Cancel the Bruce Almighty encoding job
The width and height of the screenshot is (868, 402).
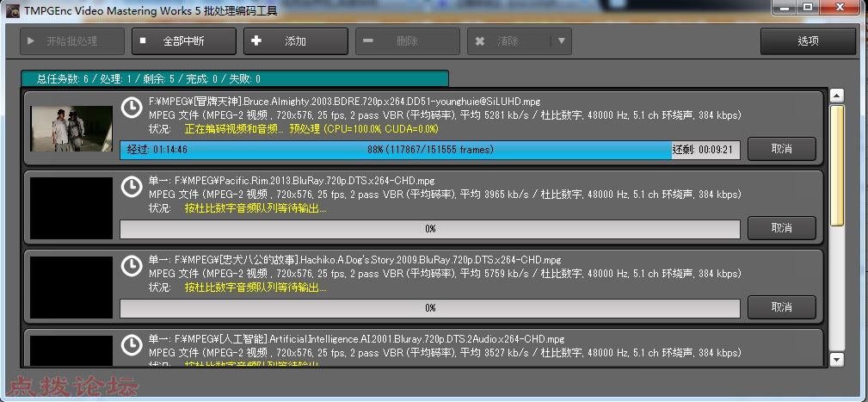(782, 149)
